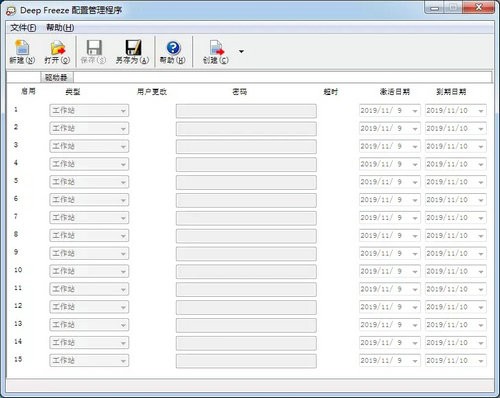Click the 密码 password field in row 12
Viewport: 500px width, 398px height.
(246, 307)
